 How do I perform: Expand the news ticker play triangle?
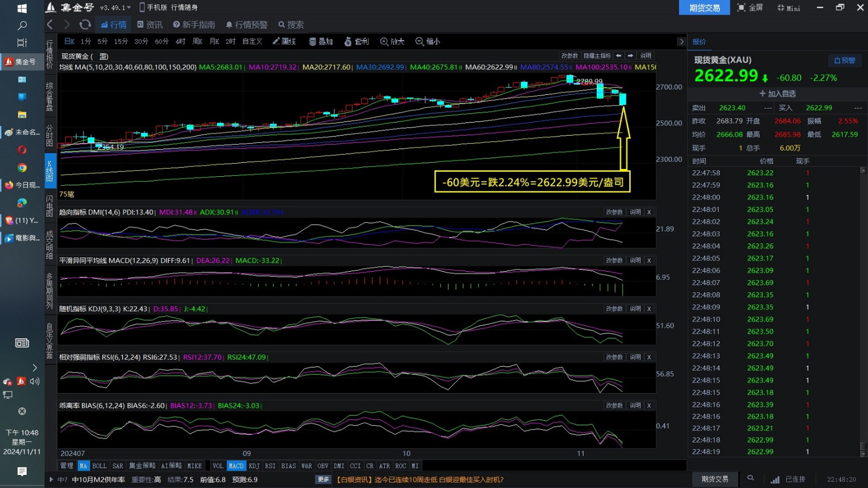tap(52, 479)
